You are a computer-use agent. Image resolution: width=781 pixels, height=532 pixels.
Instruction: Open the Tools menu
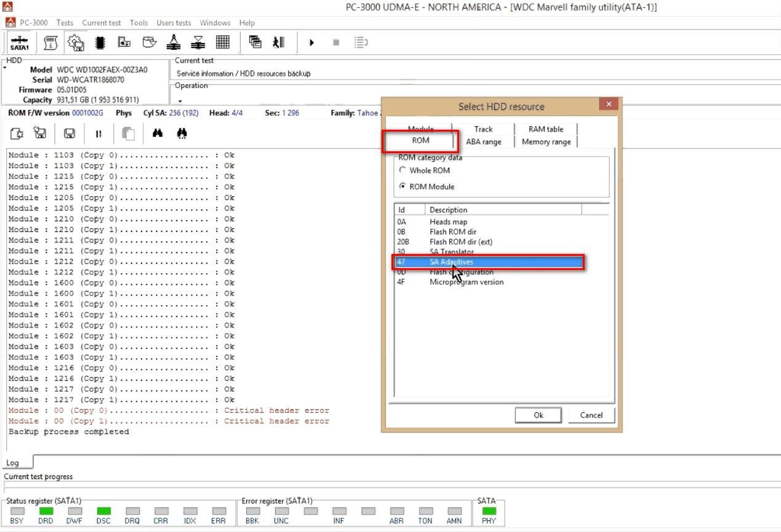pyautogui.click(x=138, y=23)
